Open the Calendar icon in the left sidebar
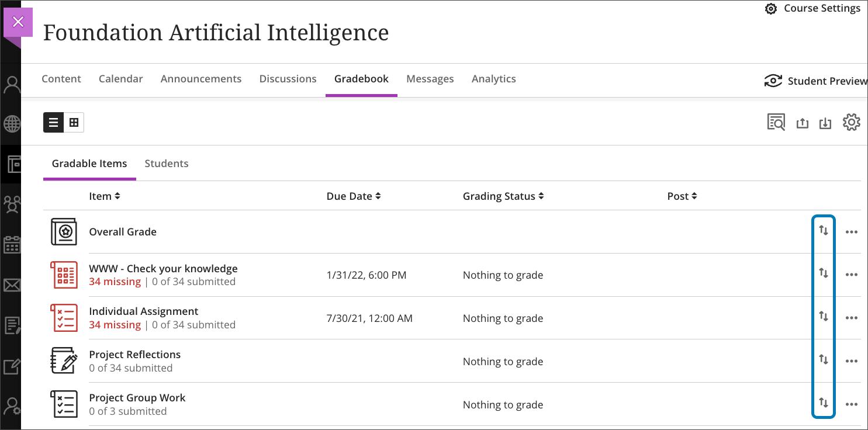 [x=11, y=245]
